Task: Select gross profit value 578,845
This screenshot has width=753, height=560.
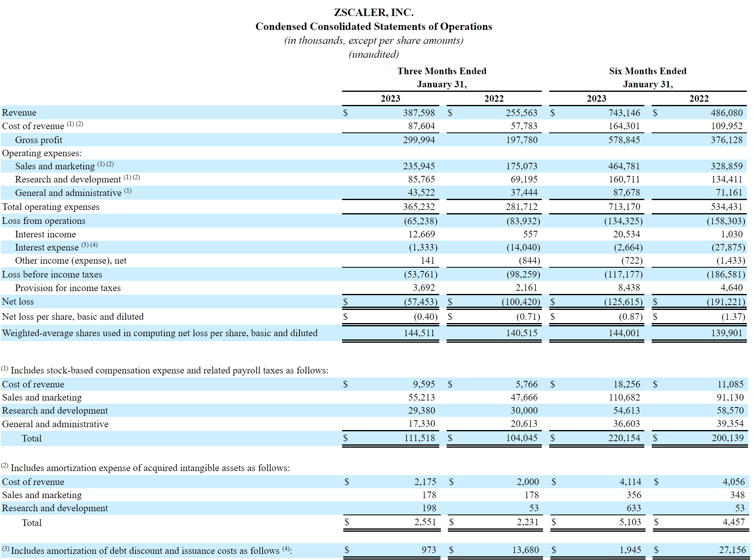Action: [624, 140]
